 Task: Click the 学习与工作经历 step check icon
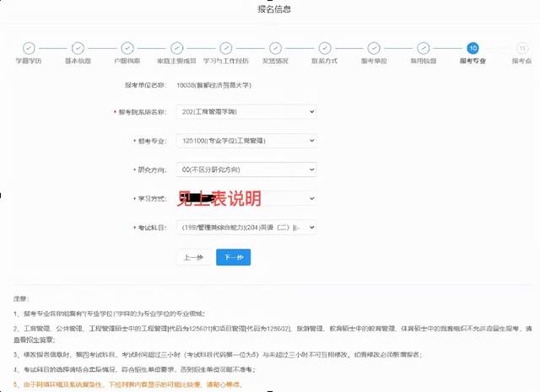226,48
